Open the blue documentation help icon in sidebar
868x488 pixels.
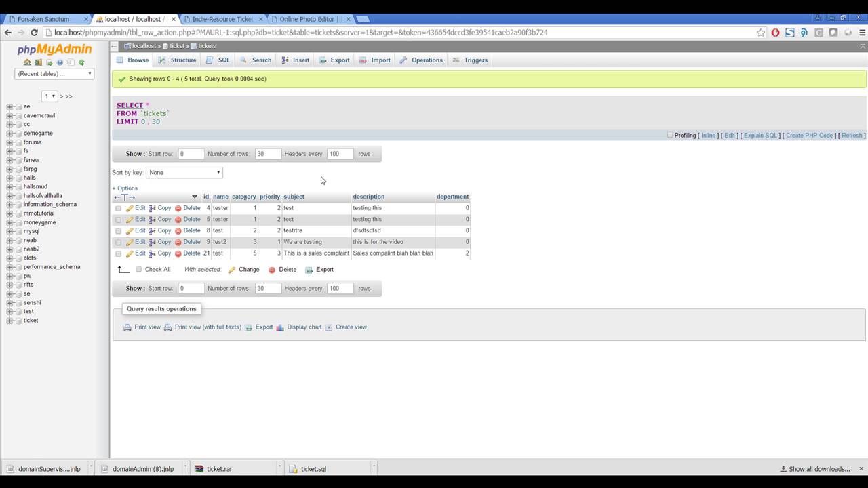click(x=60, y=62)
